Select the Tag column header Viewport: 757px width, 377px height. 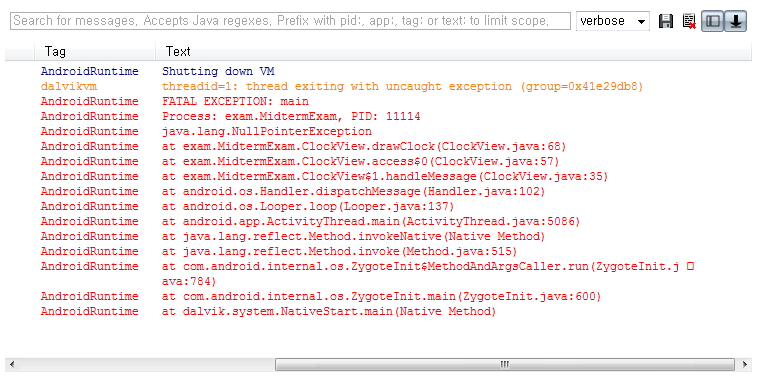click(x=95, y=51)
